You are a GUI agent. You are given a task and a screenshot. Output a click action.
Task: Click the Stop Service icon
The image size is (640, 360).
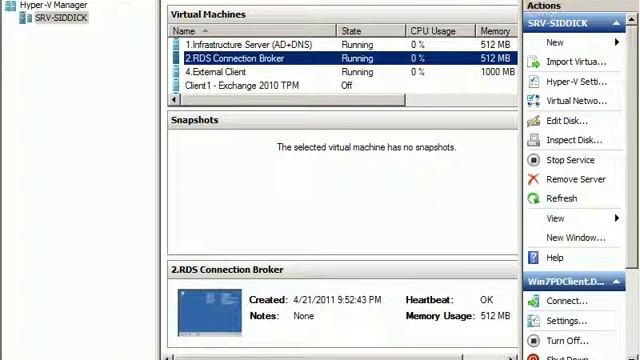coord(533,160)
